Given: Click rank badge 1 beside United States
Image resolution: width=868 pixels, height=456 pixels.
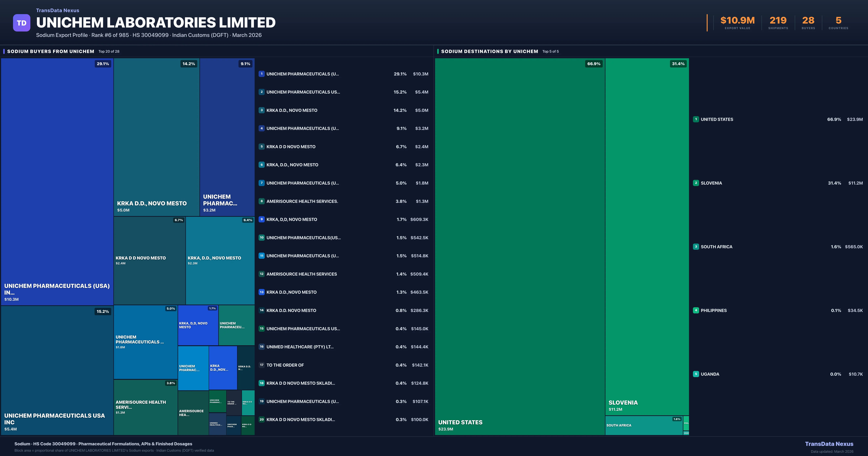Looking at the screenshot, I should (696, 119).
